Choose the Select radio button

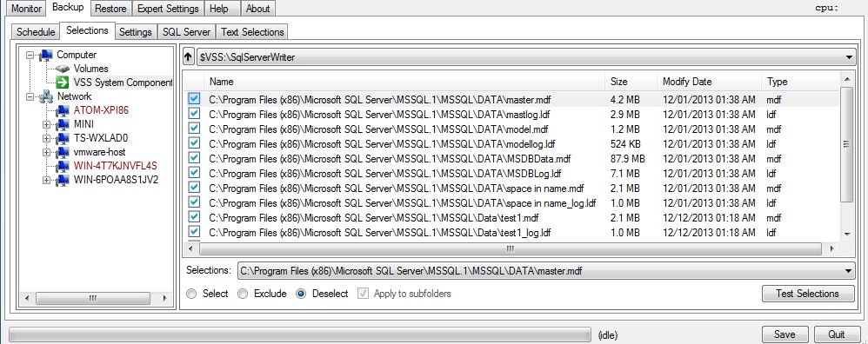191,294
